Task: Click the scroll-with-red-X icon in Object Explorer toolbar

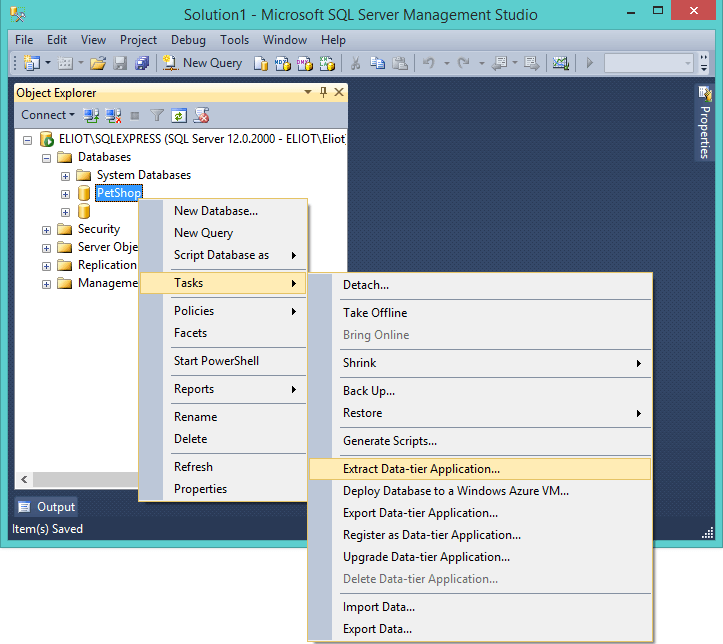Action: tap(201, 115)
